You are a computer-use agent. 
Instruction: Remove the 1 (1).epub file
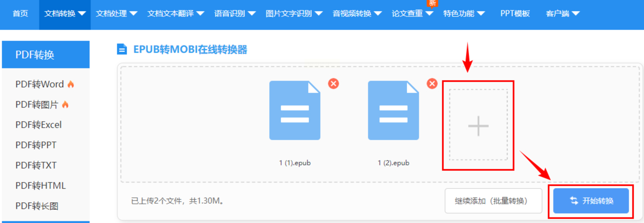pos(333,84)
